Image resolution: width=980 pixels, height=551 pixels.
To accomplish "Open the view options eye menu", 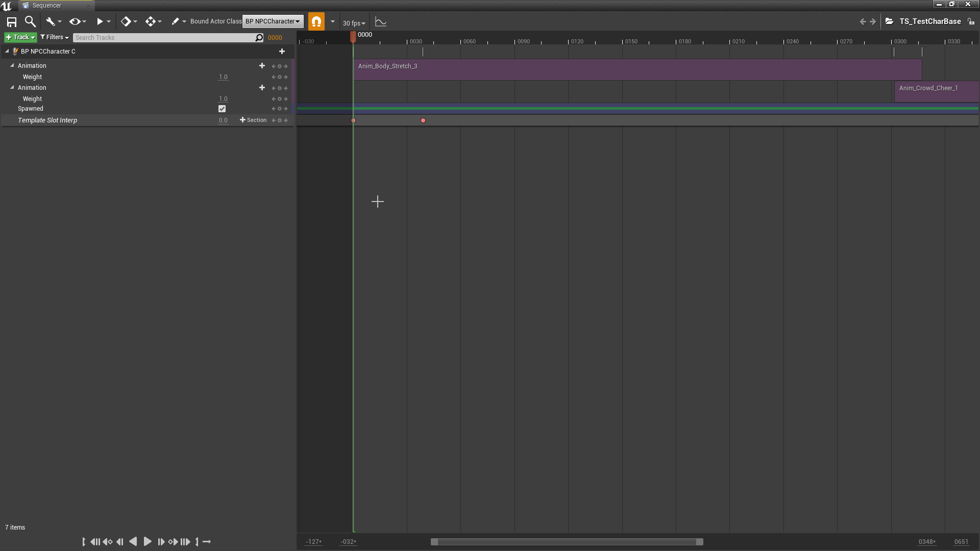I will [x=76, y=21].
